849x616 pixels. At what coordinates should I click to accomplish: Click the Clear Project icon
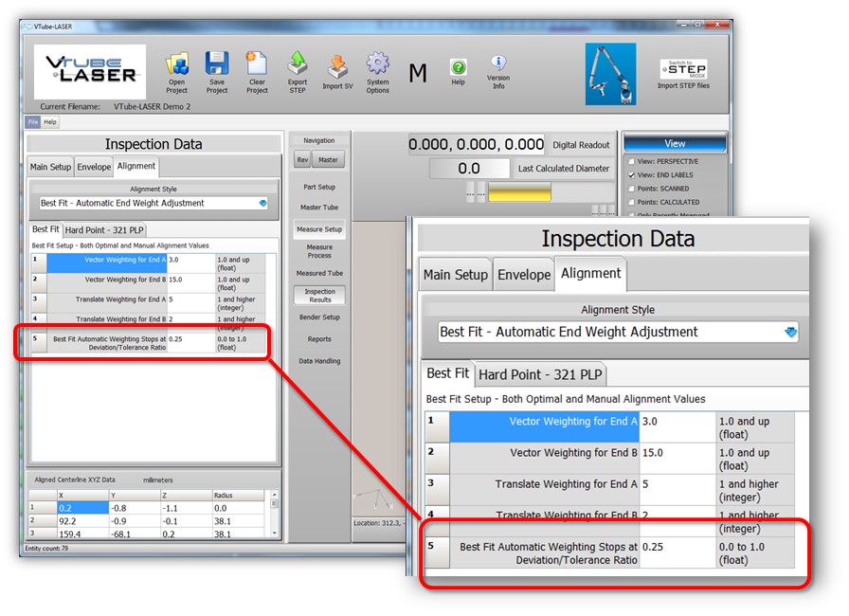pyautogui.click(x=257, y=63)
